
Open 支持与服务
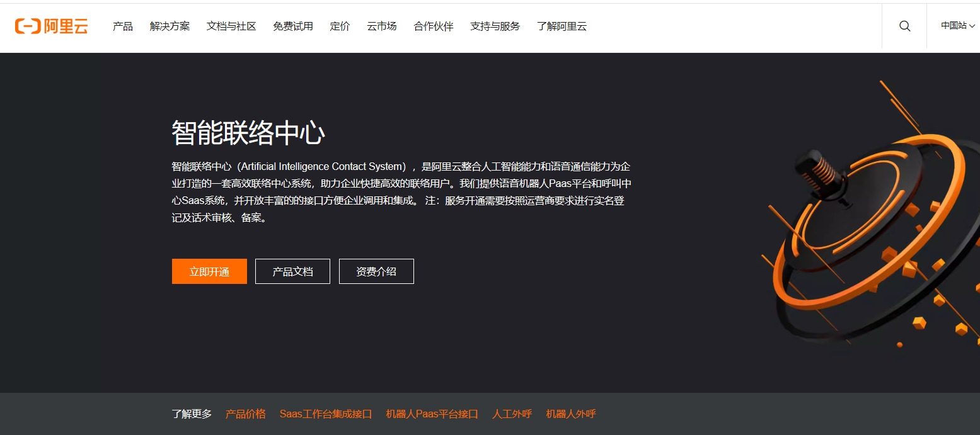tap(495, 26)
